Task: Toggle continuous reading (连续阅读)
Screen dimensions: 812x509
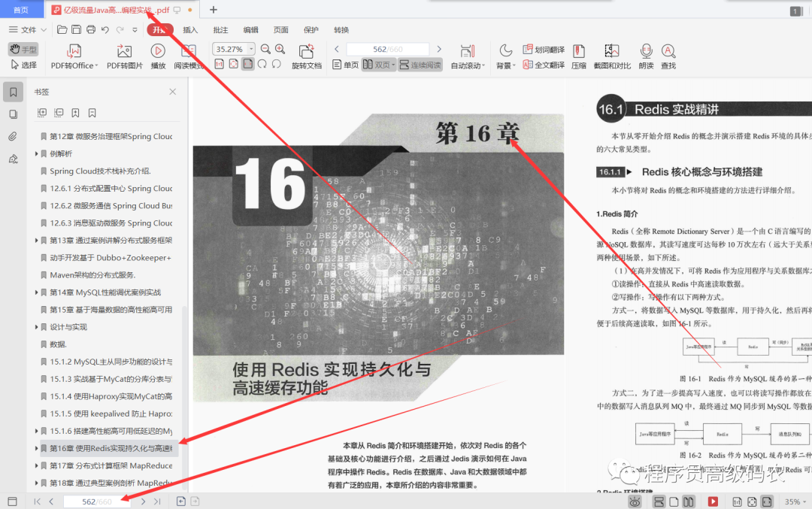Action: [420, 65]
